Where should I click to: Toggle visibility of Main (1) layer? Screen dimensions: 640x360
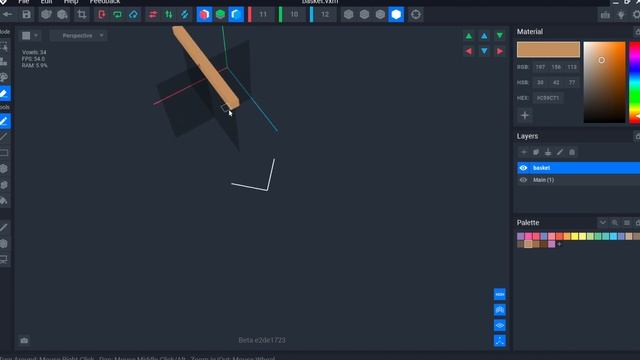[x=523, y=180]
